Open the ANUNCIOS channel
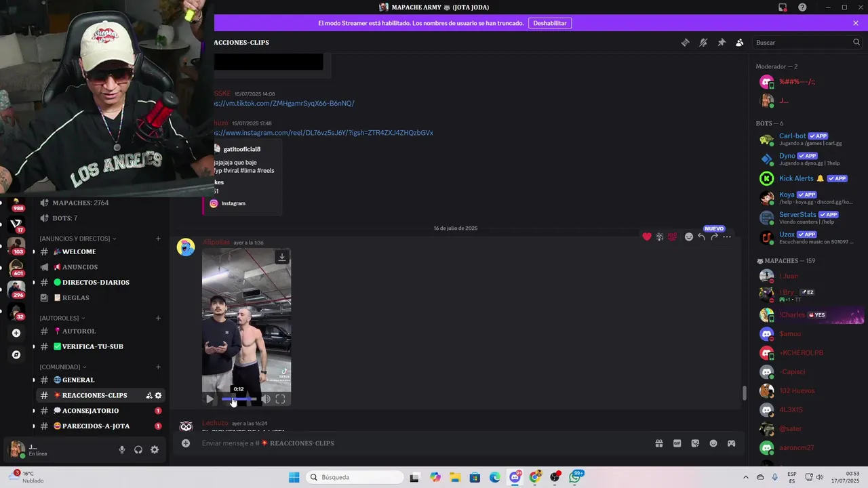Viewport: 868px width, 488px height. point(100,267)
